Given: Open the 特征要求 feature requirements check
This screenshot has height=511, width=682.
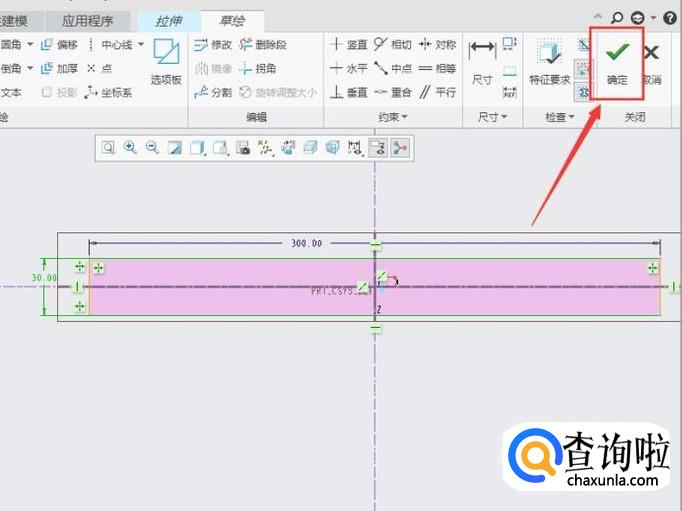Looking at the screenshot, I should click(549, 62).
